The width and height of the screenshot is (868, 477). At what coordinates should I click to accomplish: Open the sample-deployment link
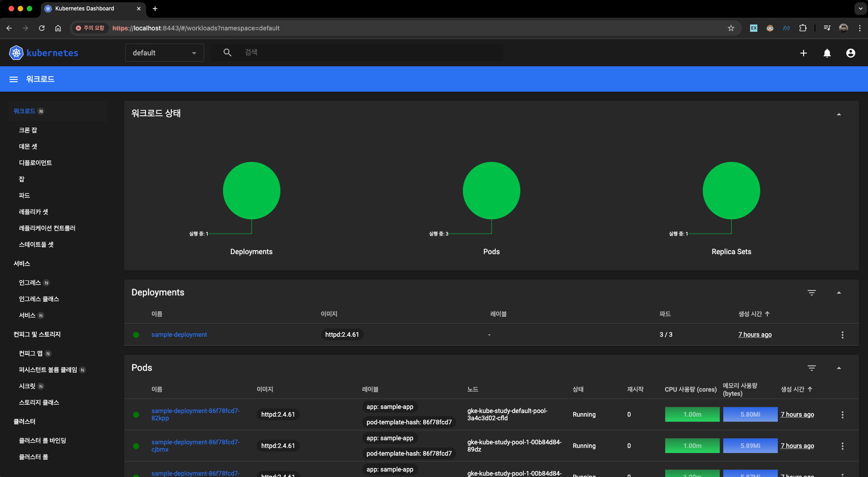[x=179, y=335]
